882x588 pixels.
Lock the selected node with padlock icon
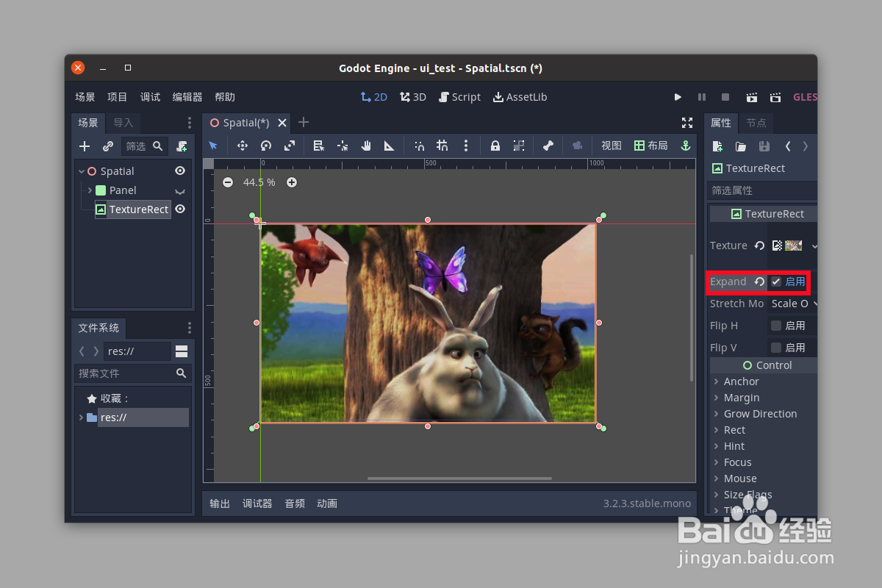(495, 146)
